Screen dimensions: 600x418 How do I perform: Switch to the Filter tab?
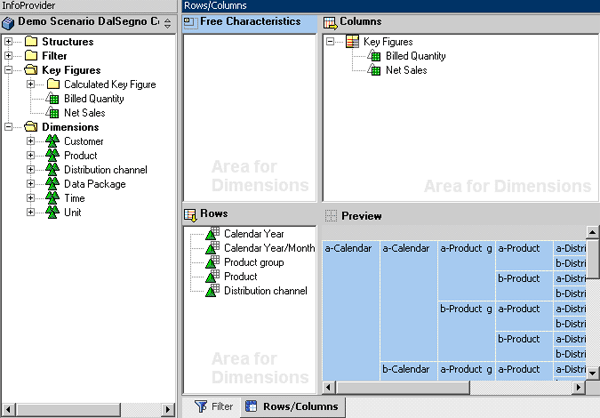pyautogui.click(x=213, y=407)
